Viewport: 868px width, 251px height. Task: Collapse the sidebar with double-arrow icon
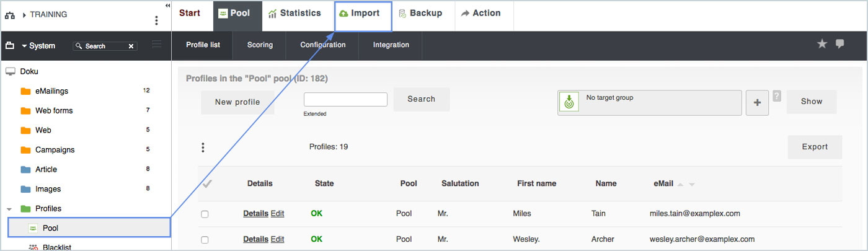(167, 6)
